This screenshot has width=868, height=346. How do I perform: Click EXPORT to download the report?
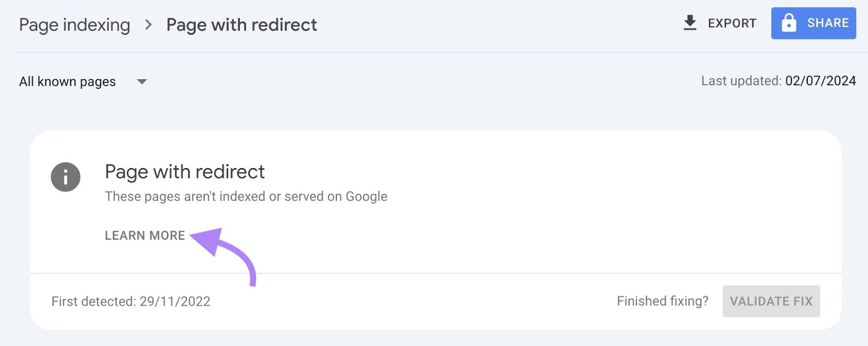point(731,23)
